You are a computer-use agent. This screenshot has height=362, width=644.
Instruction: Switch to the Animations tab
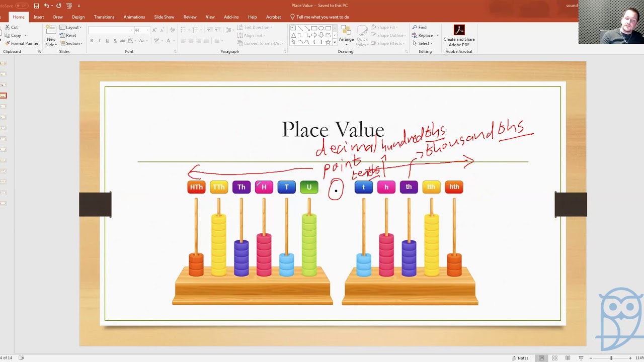(x=134, y=17)
